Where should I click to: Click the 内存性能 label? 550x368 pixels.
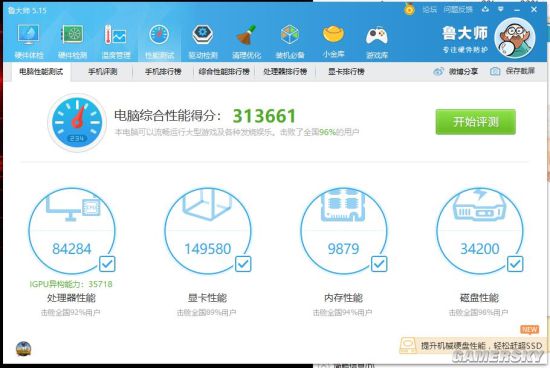(343, 298)
